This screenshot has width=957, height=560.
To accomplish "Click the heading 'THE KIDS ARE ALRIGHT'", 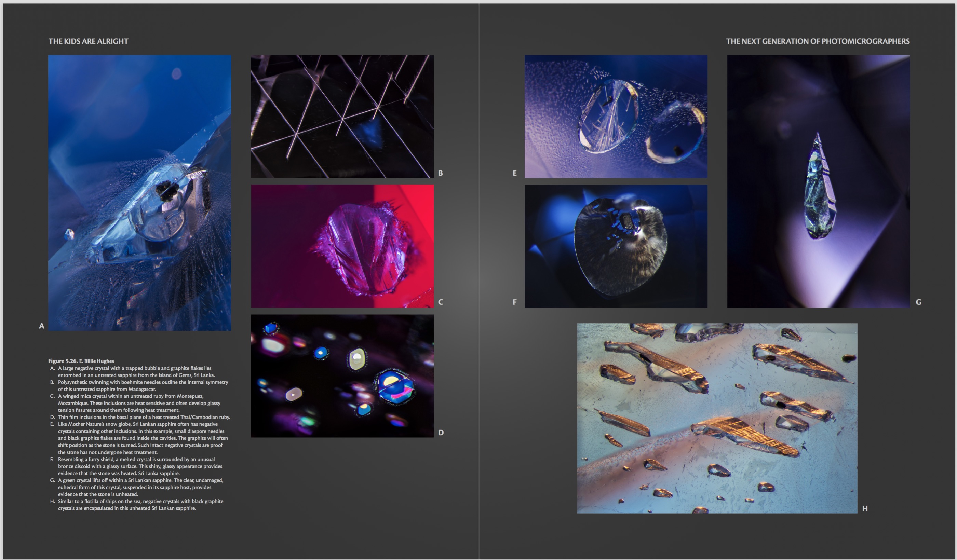I will click(x=89, y=41).
